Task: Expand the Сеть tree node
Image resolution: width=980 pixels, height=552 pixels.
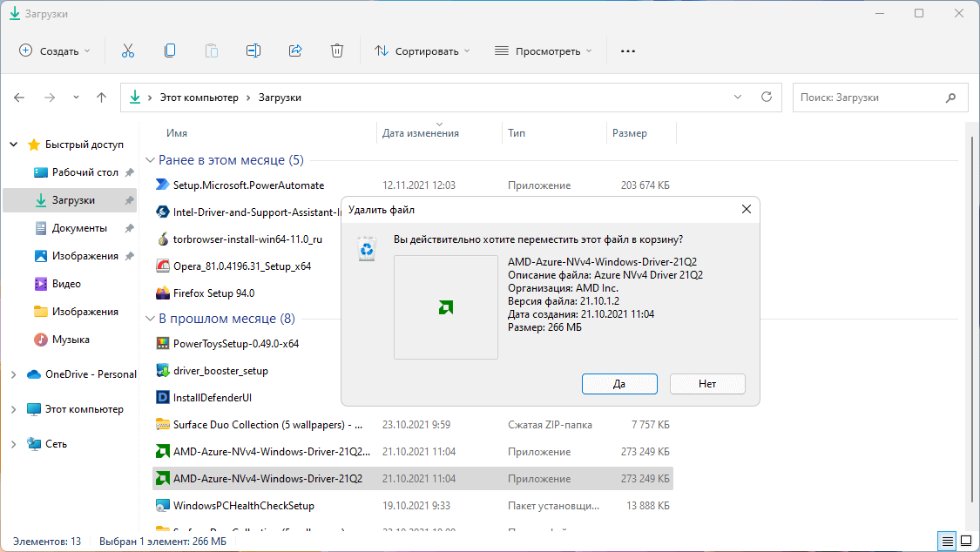Action: 14,444
